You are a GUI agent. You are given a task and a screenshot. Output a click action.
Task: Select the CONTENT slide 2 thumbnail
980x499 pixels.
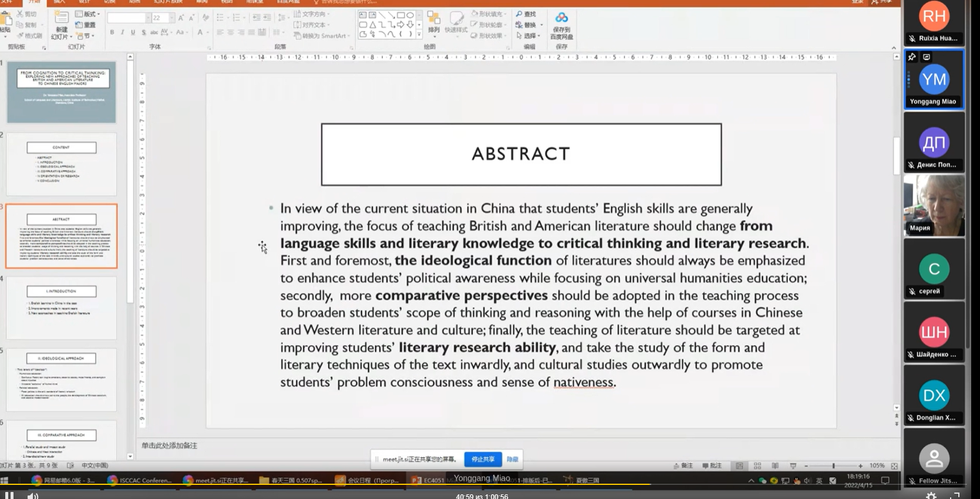[x=62, y=164]
